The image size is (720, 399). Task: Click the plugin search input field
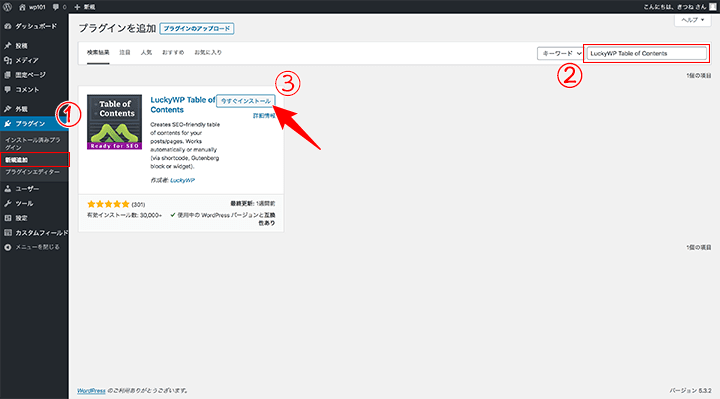647,53
